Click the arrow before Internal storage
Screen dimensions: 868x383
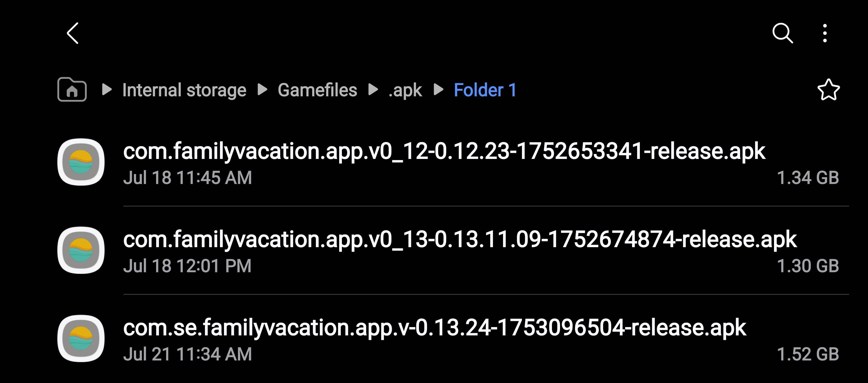pyautogui.click(x=107, y=89)
